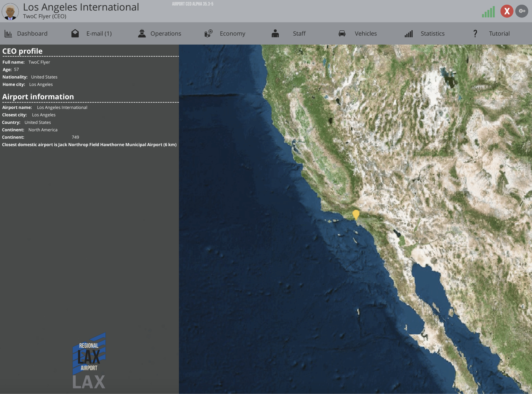Viewport: 532px width, 394px height.
Task: Click the Operations worker icon
Action: (142, 33)
